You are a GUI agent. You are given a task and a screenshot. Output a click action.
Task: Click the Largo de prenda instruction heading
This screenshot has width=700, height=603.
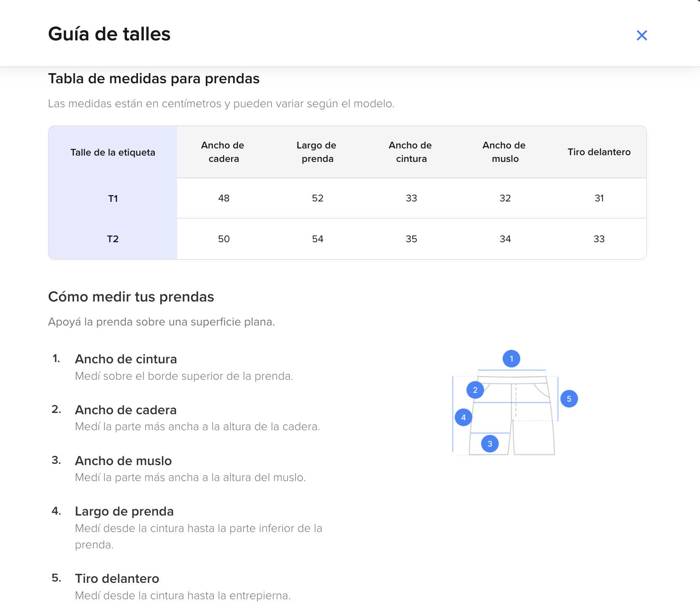(x=124, y=511)
